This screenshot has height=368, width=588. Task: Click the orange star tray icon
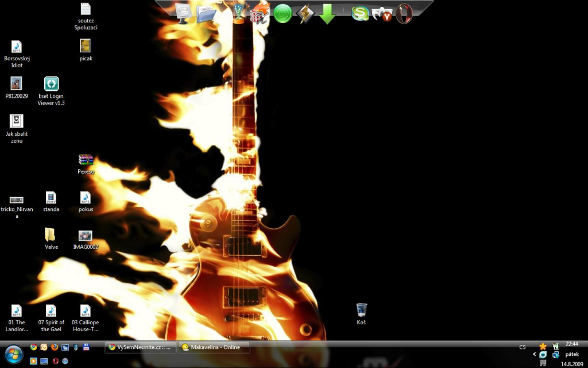pyautogui.click(x=543, y=347)
